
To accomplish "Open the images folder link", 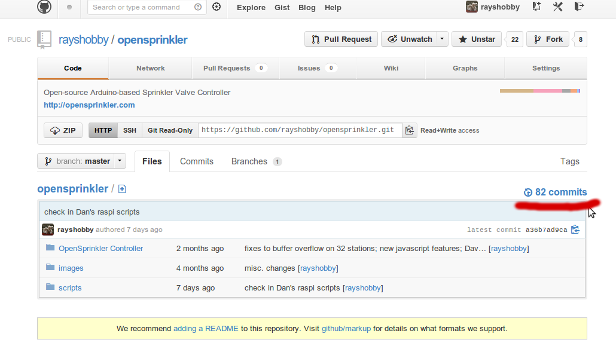I will tap(71, 268).
